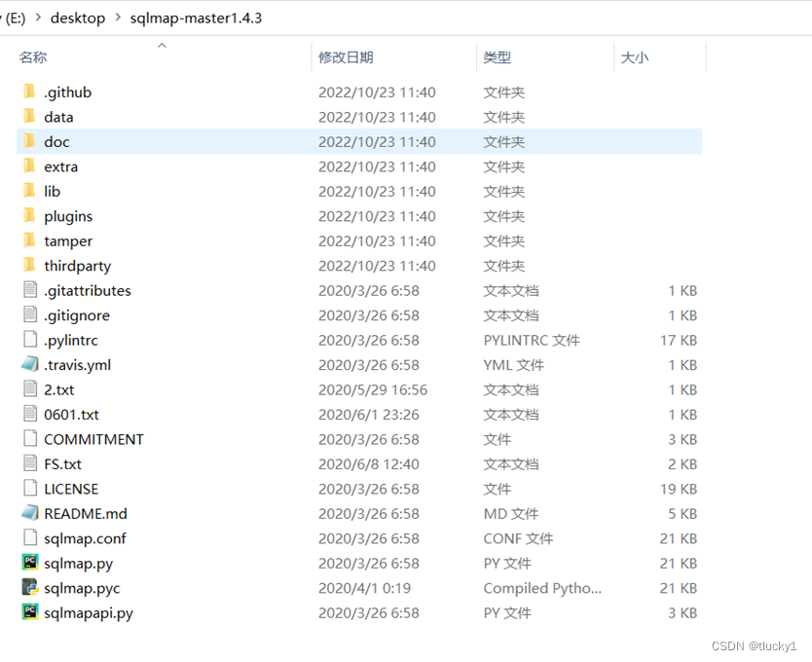
Task: Sort files by the 大小 column header
Action: (x=635, y=57)
